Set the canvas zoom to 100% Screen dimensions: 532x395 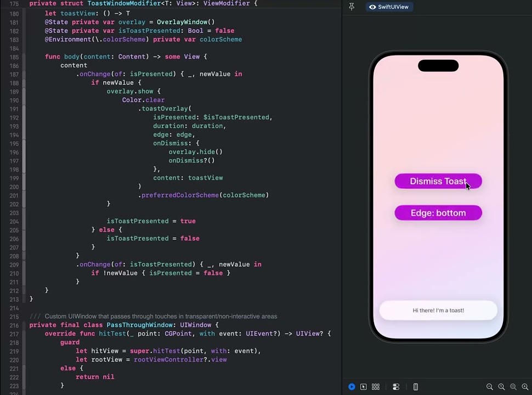(x=501, y=387)
